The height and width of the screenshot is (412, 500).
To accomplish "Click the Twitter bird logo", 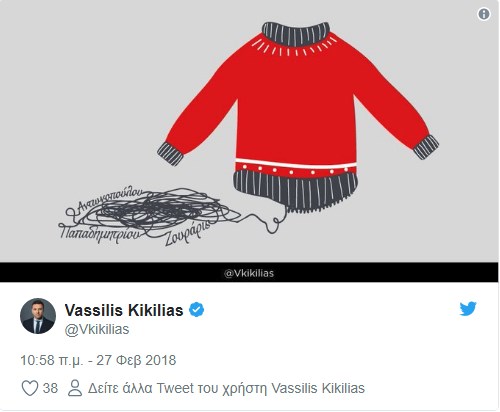I will (x=468, y=309).
